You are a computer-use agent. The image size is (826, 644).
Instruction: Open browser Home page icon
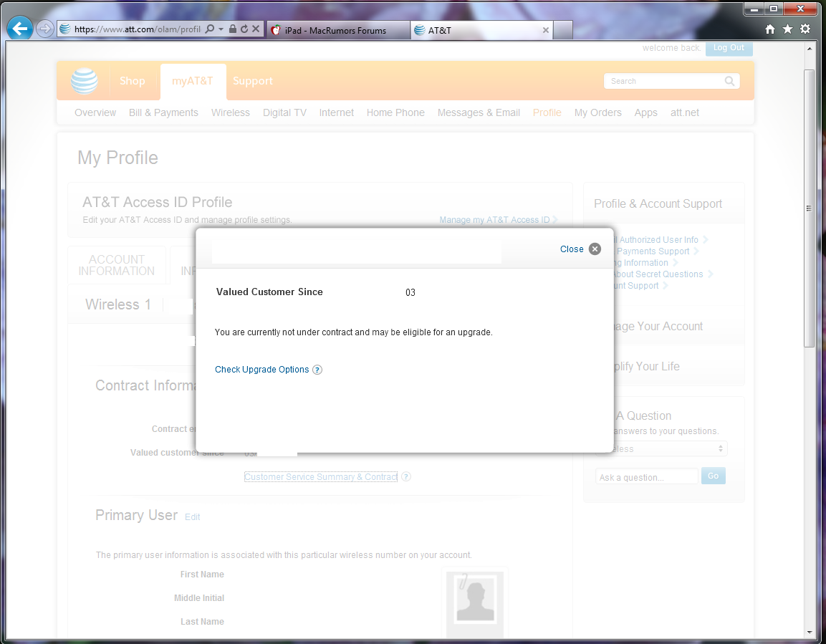click(x=770, y=29)
